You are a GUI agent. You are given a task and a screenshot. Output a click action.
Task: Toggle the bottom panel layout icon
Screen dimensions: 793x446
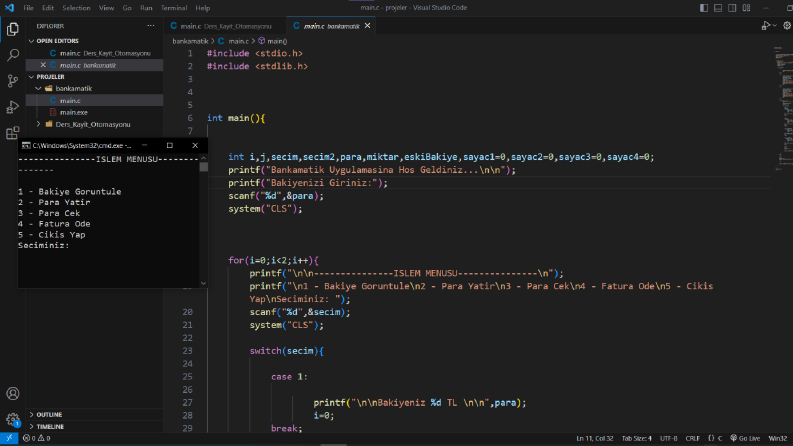pos(718,8)
